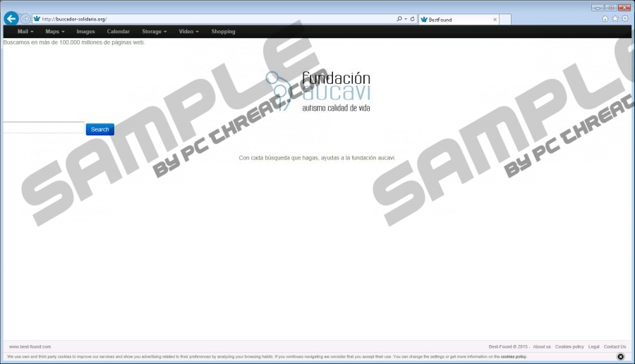Expand the Video dropdown menu
This screenshot has width=635, height=364.
pos(188,32)
